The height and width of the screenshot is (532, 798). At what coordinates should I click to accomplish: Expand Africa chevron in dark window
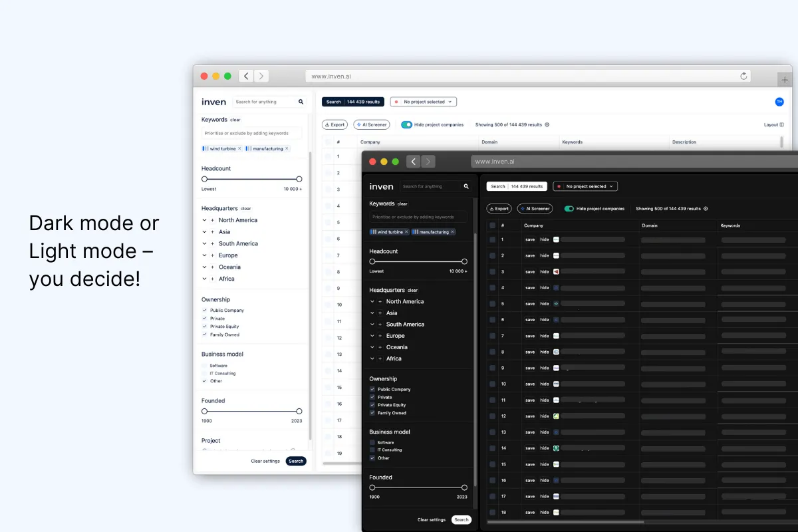(372, 358)
